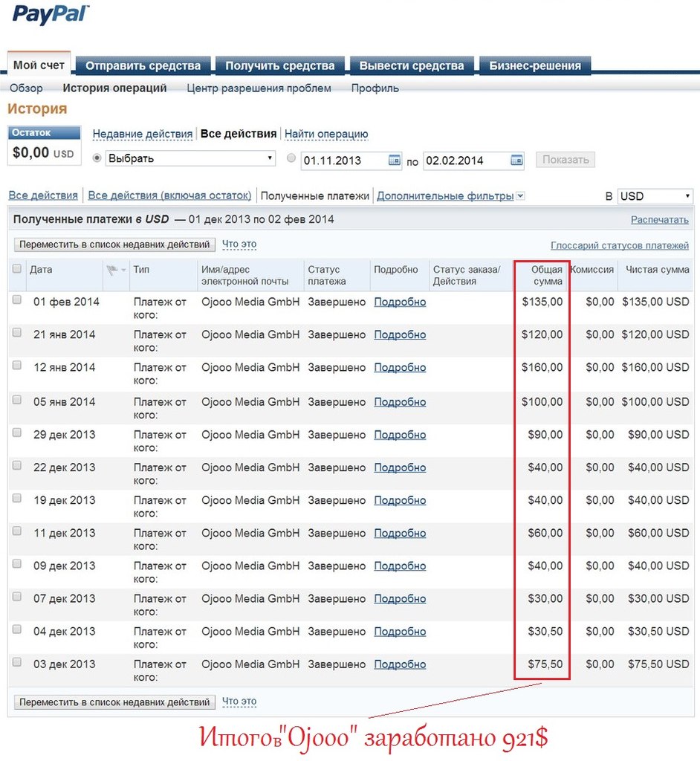This screenshot has width=700, height=761.
Task: Click the Все действия filter link
Action: coord(43,195)
